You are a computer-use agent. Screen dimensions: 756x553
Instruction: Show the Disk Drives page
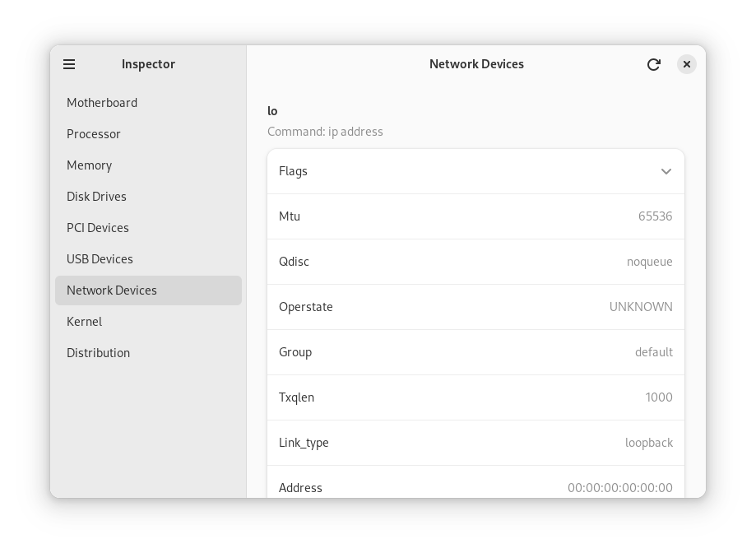148,197
